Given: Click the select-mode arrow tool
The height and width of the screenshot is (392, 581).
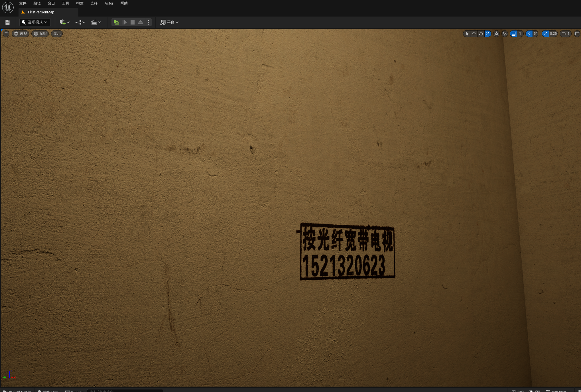Looking at the screenshot, I should click(467, 34).
